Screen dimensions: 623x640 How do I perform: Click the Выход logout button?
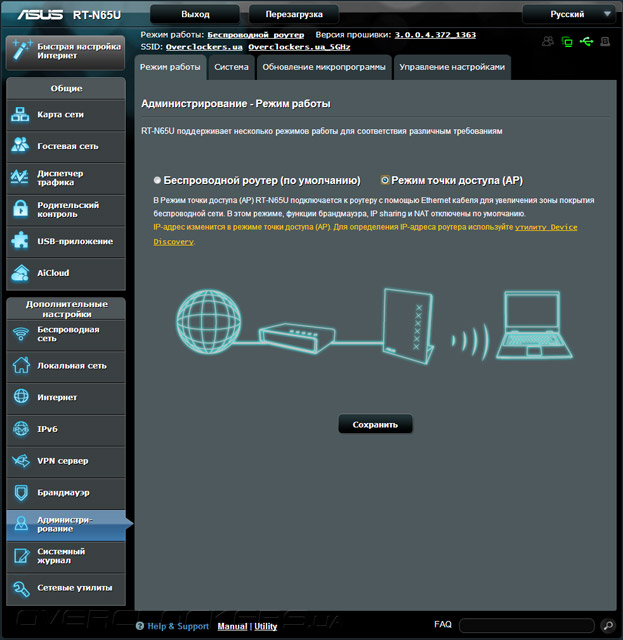[x=195, y=14]
